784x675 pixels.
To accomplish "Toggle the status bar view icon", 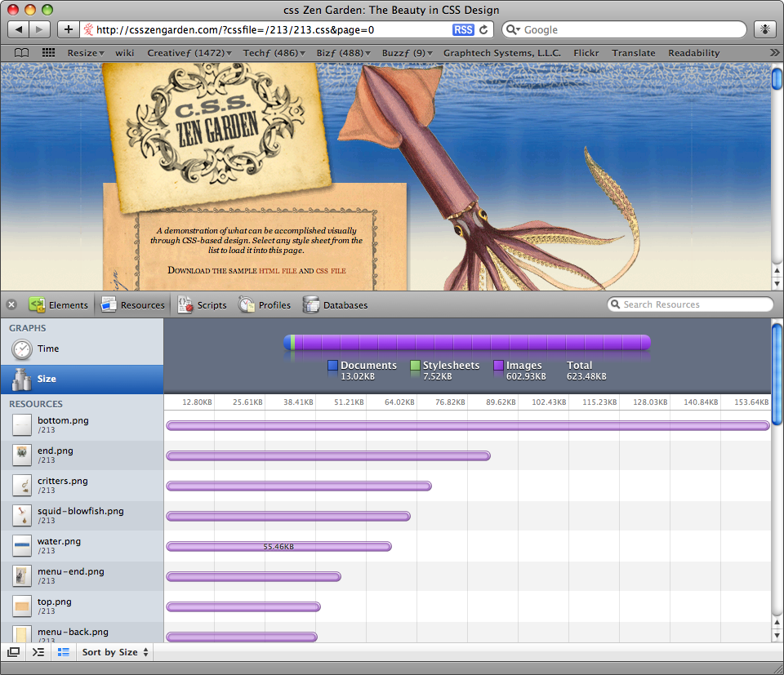I will [64, 652].
